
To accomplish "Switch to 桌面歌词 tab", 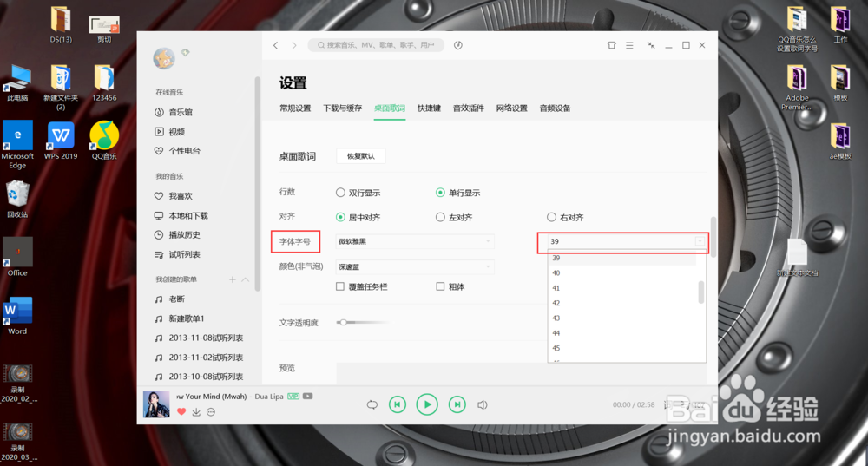I will (390, 108).
